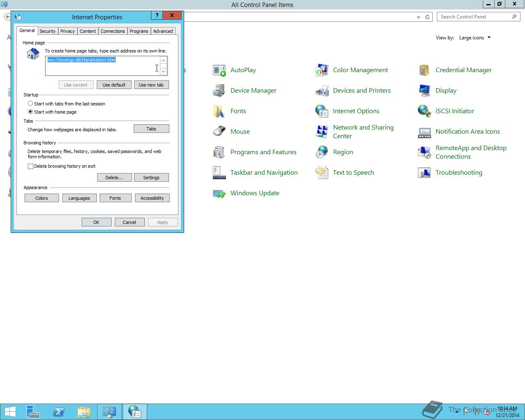The height and width of the screenshot is (420, 525).
Task: Open the Display icon
Action: (x=425, y=91)
